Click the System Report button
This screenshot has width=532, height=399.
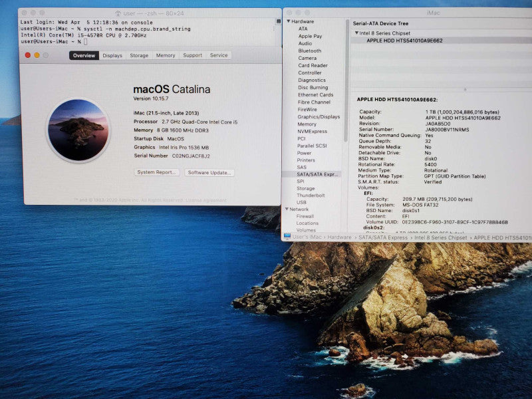coord(156,172)
